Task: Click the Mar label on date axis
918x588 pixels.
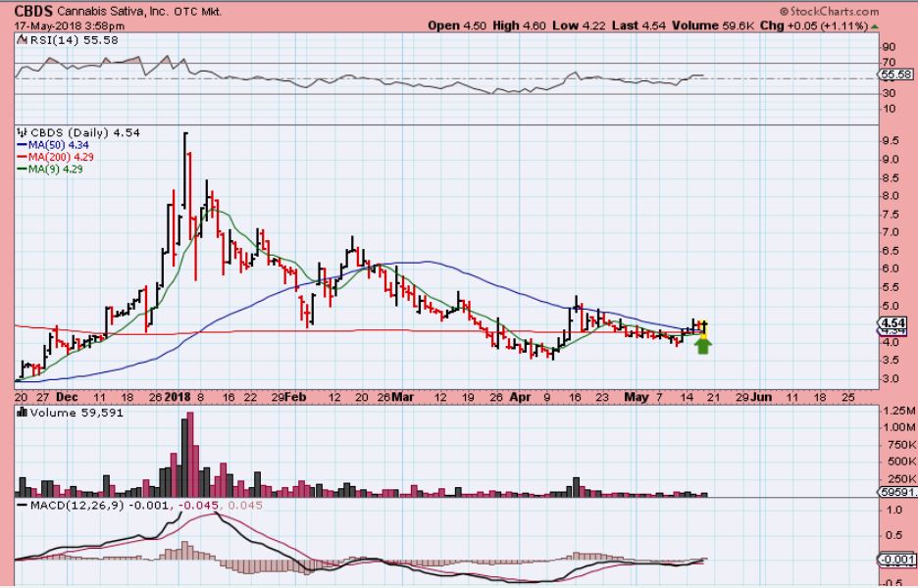Action: point(403,397)
